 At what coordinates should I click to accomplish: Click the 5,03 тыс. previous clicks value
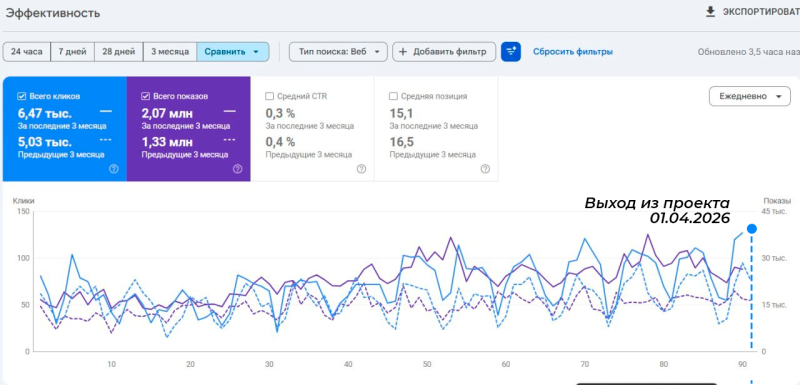coord(45,142)
